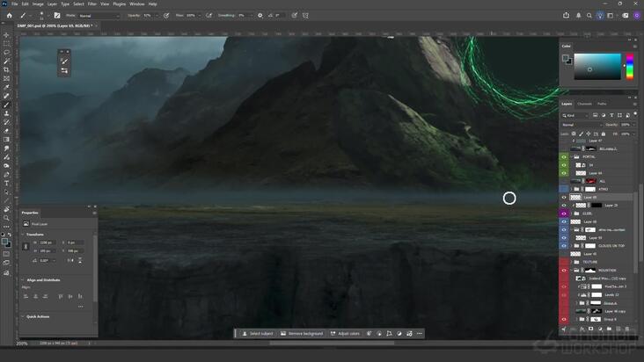
Task: Select the Clone Stamp tool
Action: pos(6,113)
